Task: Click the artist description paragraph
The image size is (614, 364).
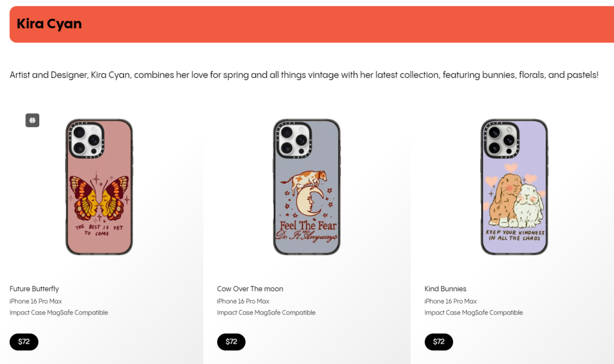Action: tap(304, 75)
